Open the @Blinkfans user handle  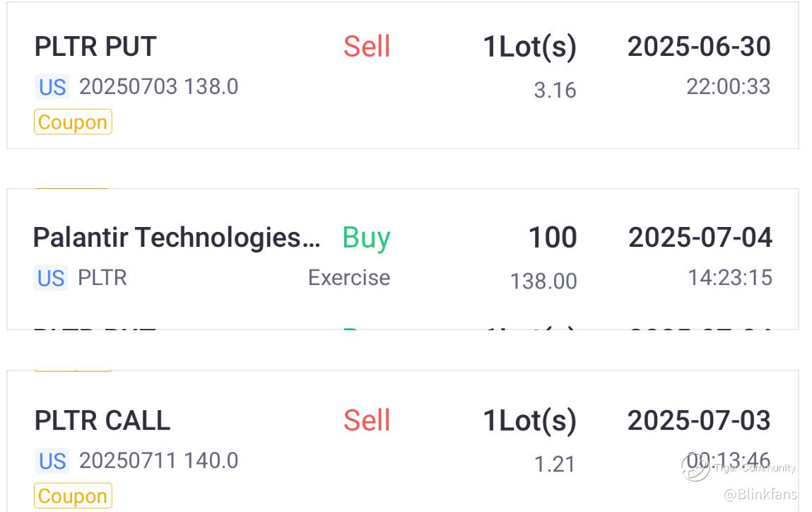click(760, 494)
